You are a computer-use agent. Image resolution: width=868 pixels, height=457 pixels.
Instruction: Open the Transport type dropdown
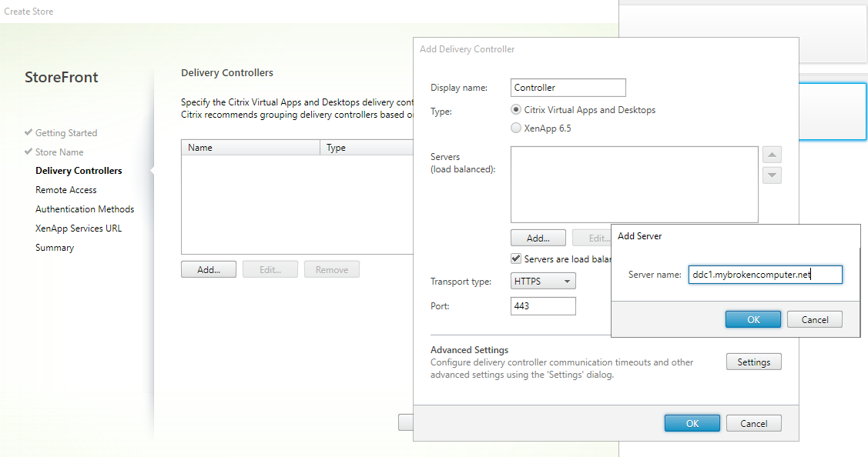pyautogui.click(x=543, y=282)
